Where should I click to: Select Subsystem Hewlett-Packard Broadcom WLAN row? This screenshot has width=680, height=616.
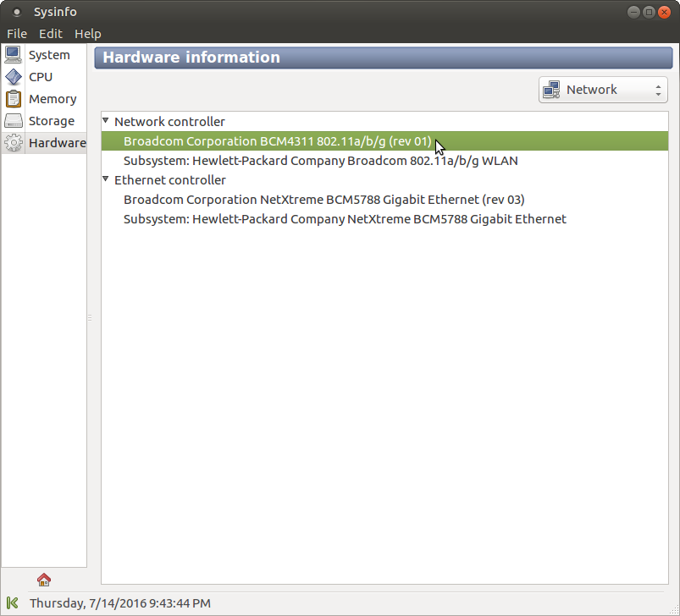pyautogui.click(x=384, y=161)
